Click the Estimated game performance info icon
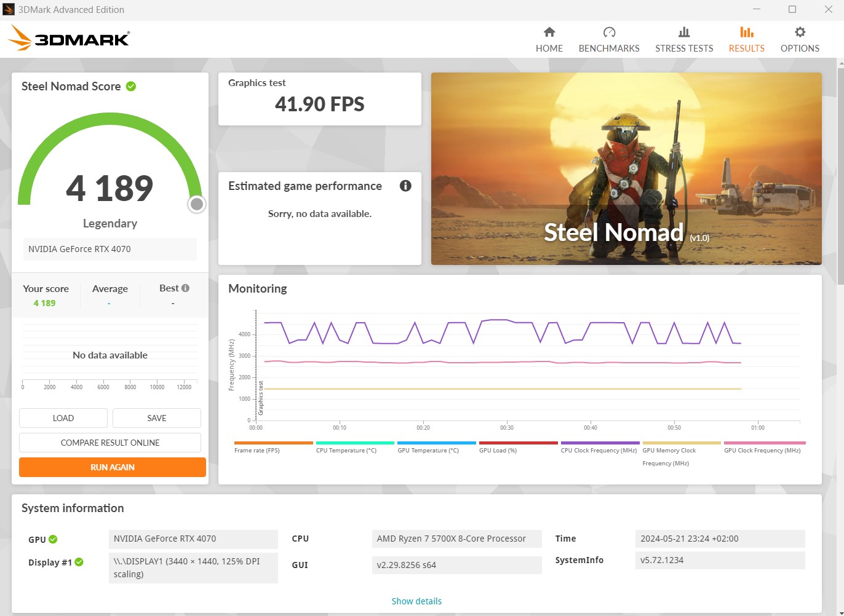 (405, 186)
